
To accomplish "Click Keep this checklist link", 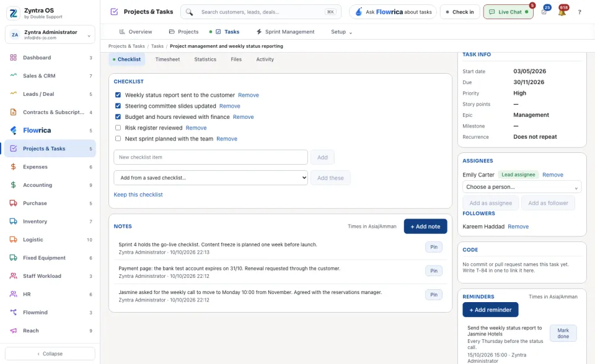I will [138, 194].
